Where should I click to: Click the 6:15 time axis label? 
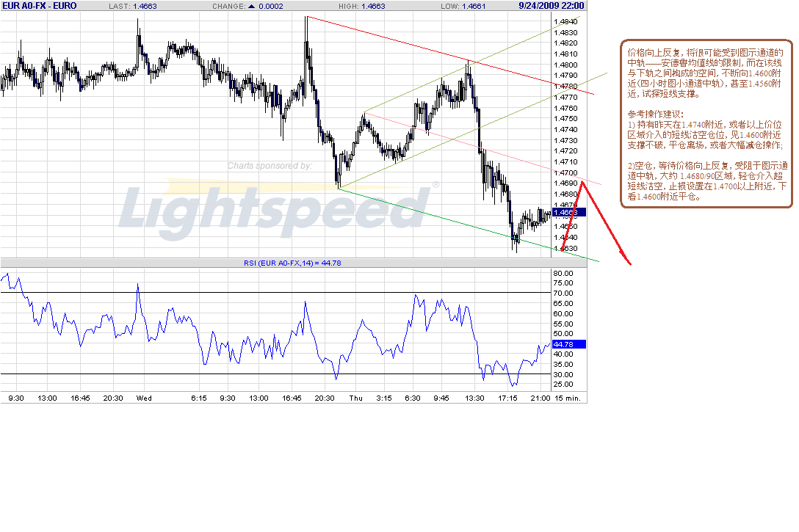pos(199,398)
